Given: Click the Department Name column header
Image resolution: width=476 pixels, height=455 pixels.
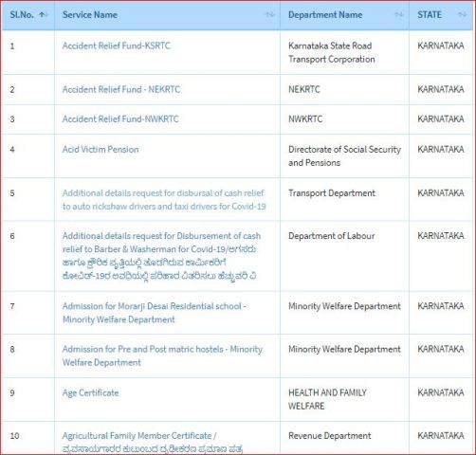Looking at the screenshot, I should (x=344, y=15).
